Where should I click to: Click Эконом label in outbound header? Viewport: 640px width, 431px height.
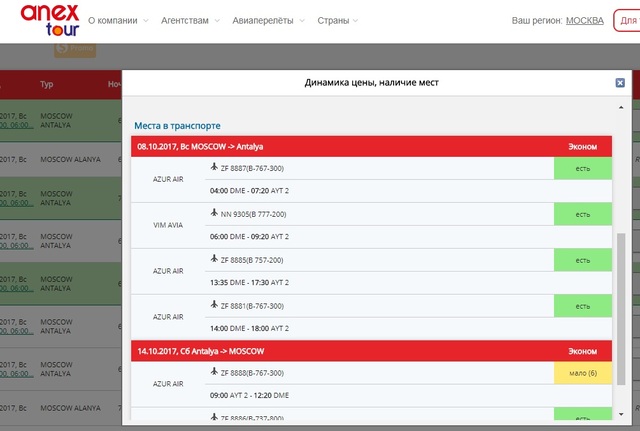click(x=582, y=147)
